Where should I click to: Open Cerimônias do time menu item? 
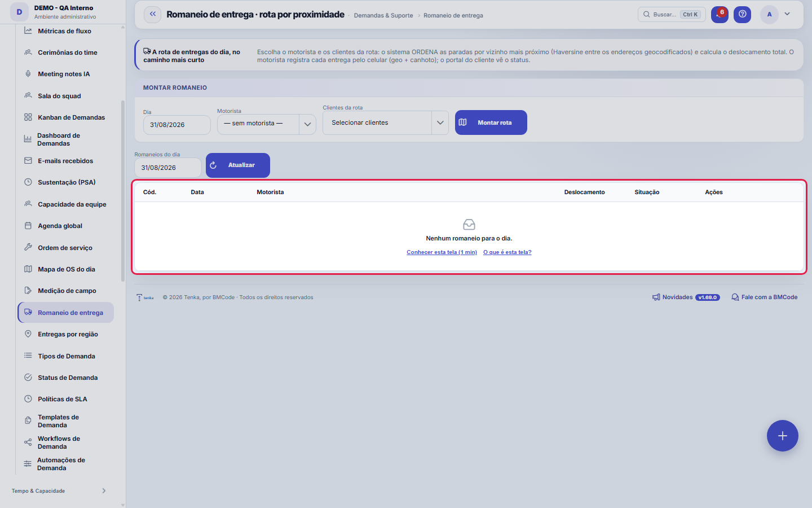[x=65, y=52]
